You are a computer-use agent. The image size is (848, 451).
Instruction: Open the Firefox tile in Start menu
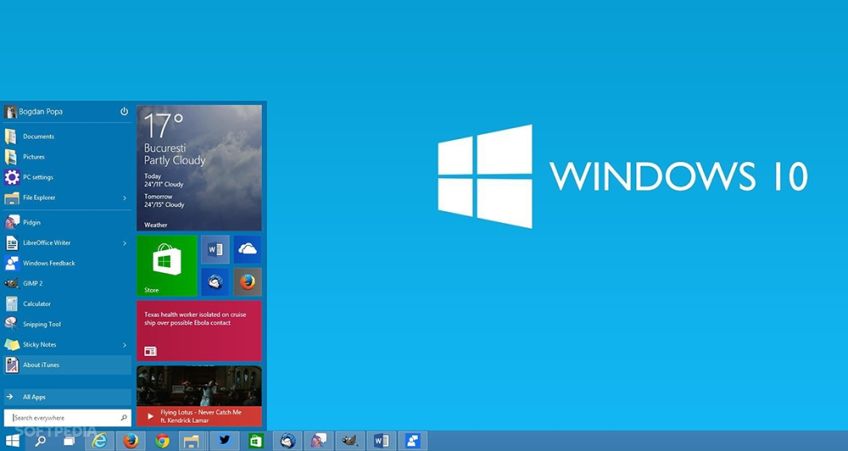click(247, 282)
